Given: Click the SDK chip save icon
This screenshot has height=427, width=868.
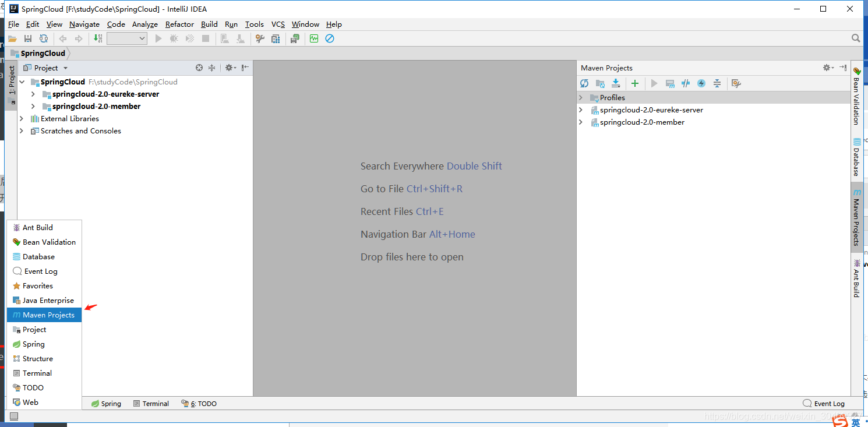Looking at the screenshot, I should pyautogui.click(x=295, y=38).
